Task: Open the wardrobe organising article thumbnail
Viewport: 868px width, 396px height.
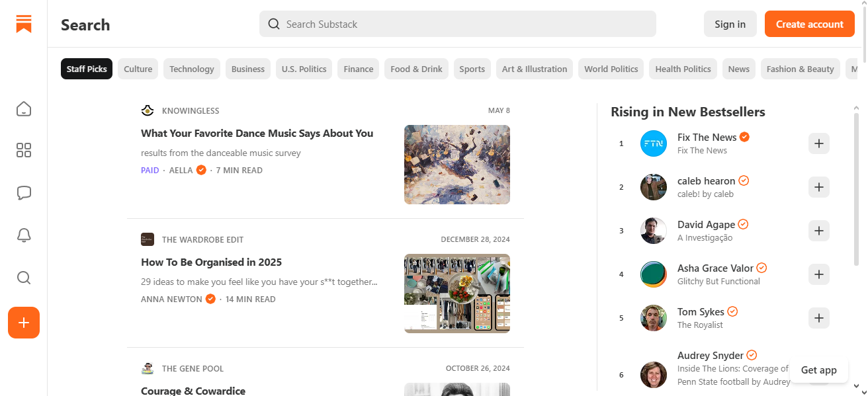Action: [x=457, y=294]
